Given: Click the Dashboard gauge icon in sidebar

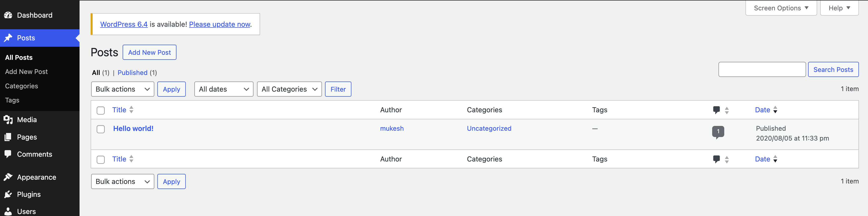Looking at the screenshot, I should click(x=8, y=15).
